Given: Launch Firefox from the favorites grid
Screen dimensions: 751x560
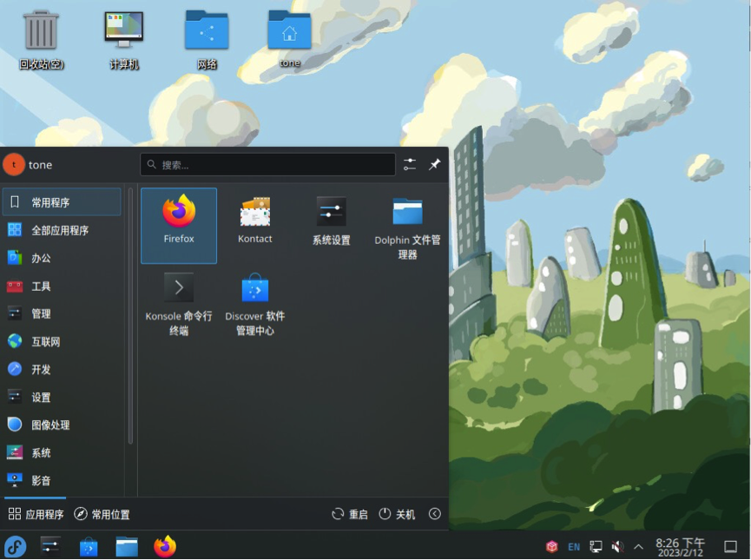Looking at the screenshot, I should point(179,225).
